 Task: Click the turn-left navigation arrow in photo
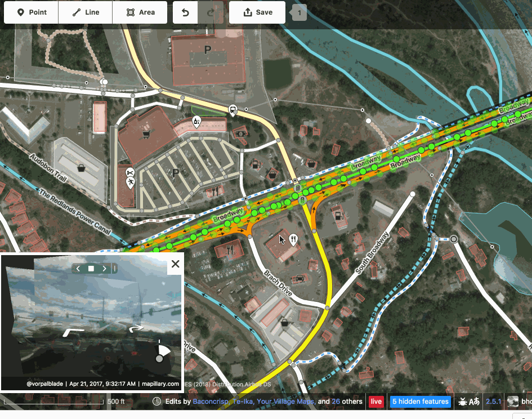(x=73, y=332)
